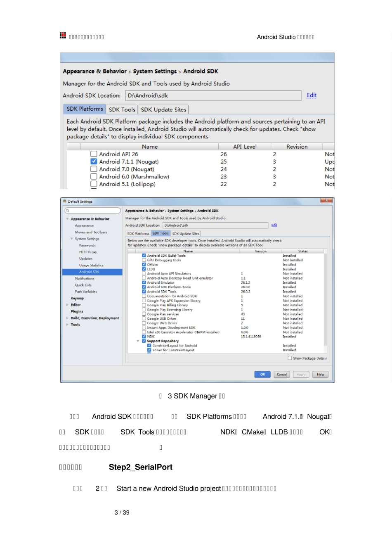Uncheck Solver for ConstraintLayout checkbox

coord(149,350)
